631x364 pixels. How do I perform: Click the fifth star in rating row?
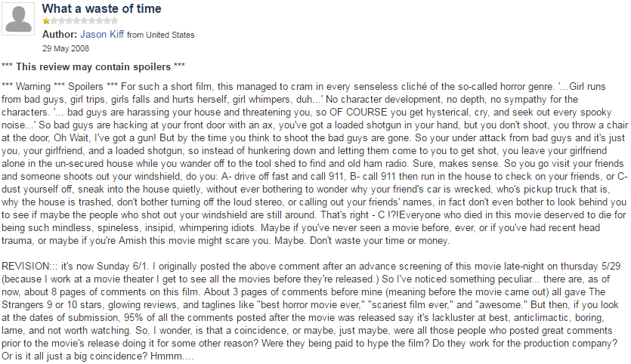[x=76, y=21]
